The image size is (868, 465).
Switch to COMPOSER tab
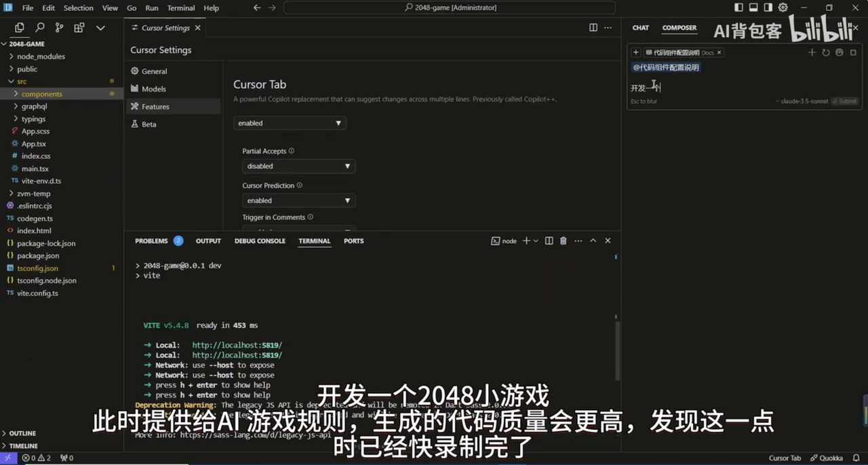[679, 28]
